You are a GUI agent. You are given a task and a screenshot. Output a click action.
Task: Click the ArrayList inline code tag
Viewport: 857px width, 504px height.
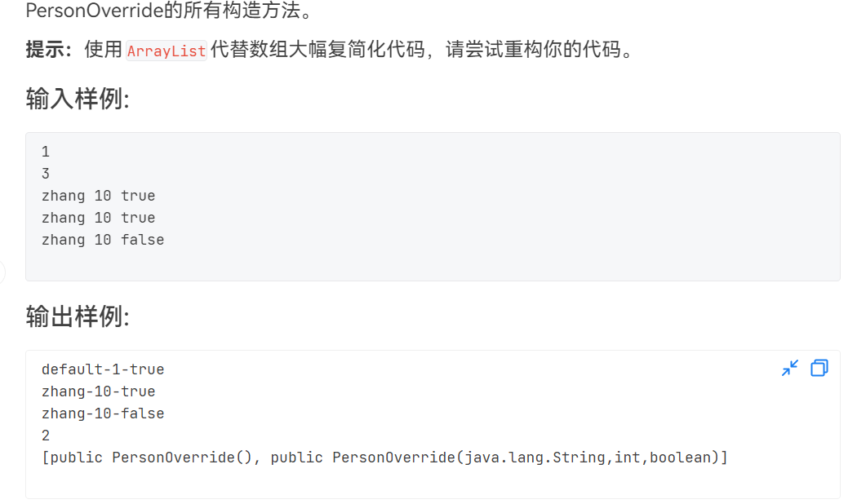[167, 51]
